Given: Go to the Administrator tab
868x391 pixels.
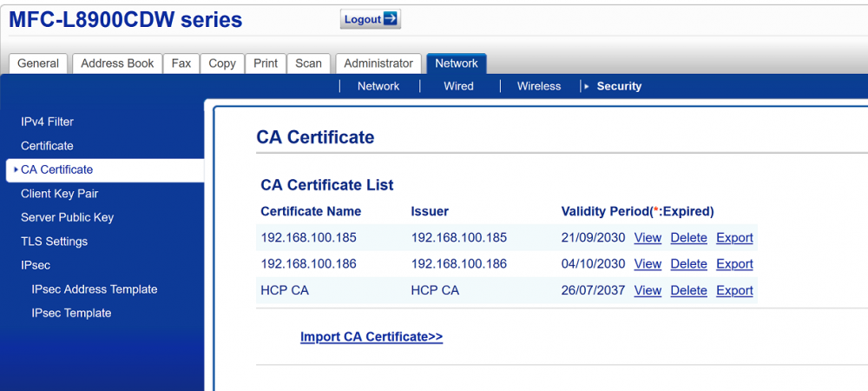Looking at the screenshot, I should pos(378,63).
